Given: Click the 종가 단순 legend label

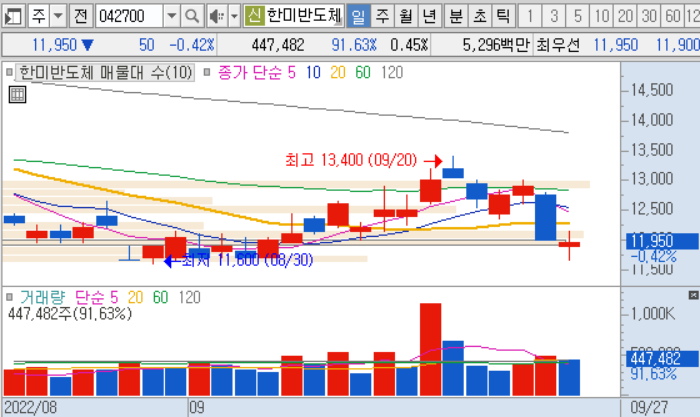Looking at the screenshot, I should (x=250, y=72).
